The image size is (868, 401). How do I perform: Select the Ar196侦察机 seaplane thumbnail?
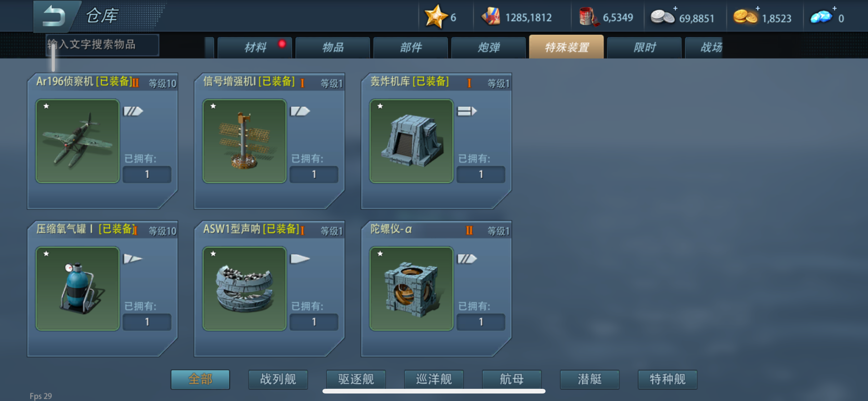[x=77, y=141]
